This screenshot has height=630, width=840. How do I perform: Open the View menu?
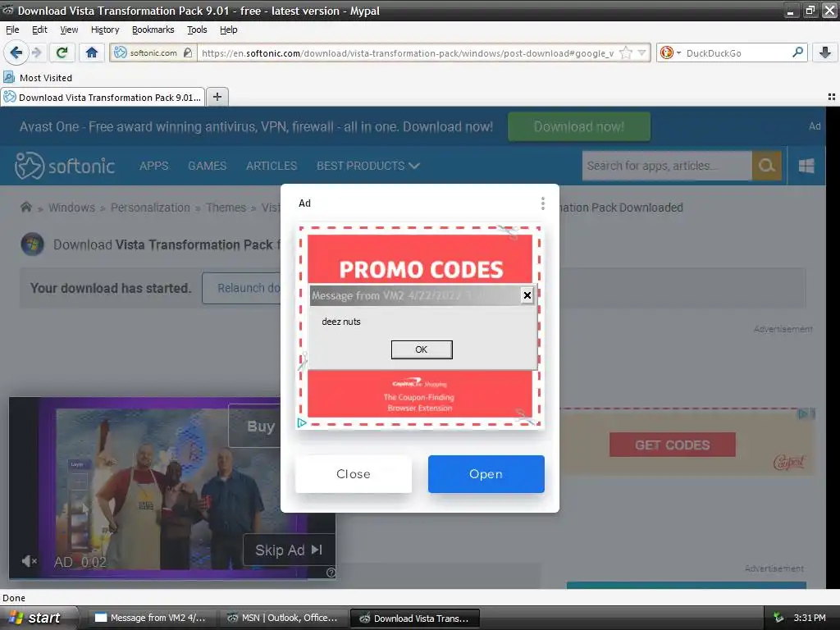69,30
